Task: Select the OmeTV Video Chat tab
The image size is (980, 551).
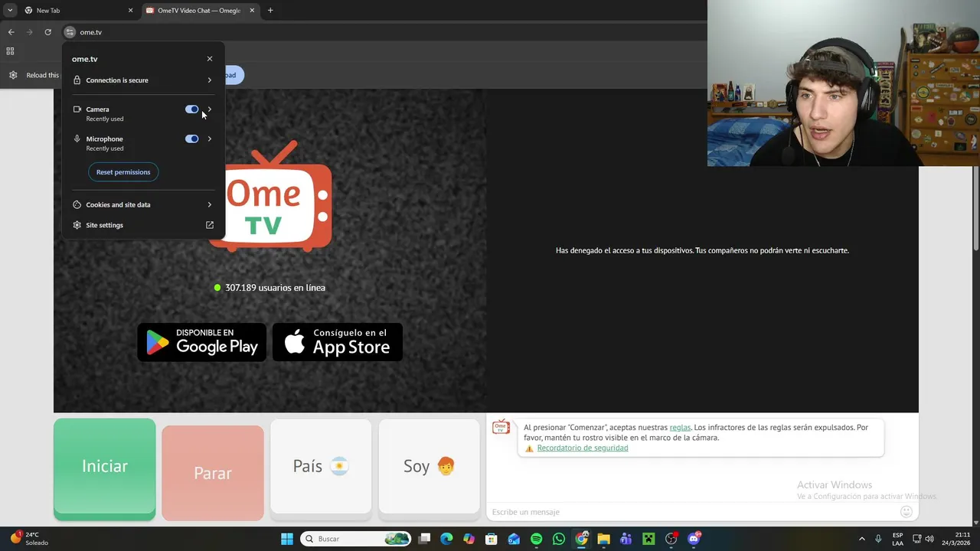Action: pyautogui.click(x=200, y=11)
